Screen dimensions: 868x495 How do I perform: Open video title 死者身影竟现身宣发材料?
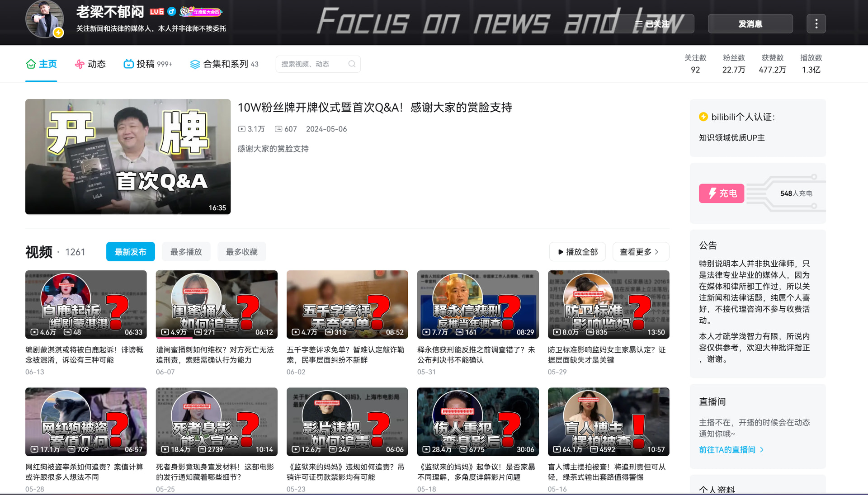click(x=215, y=472)
